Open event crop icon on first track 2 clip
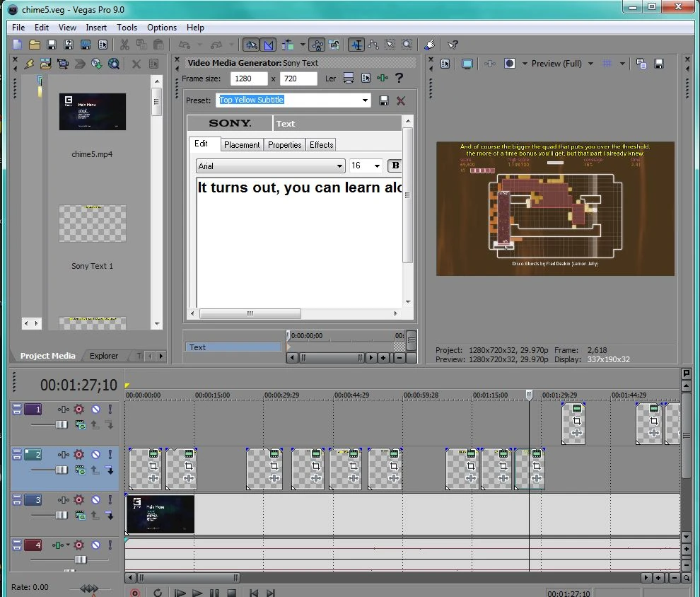This screenshot has width=700, height=597. click(153, 467)
